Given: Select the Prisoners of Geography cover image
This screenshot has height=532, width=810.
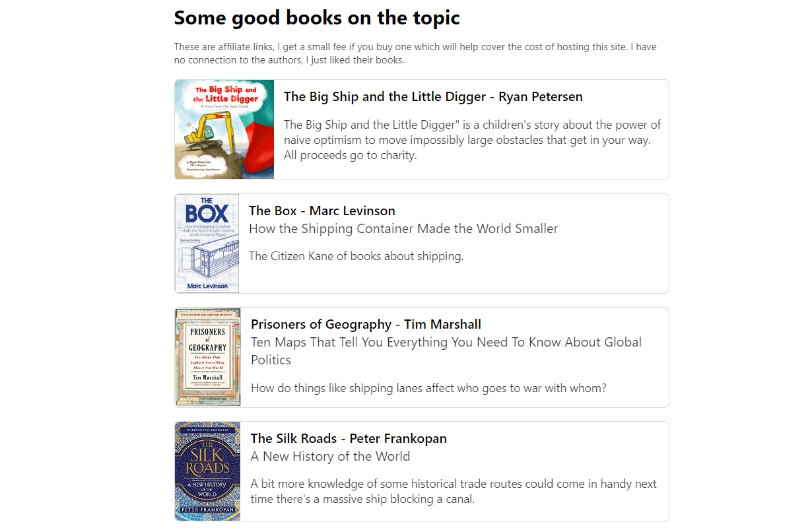Looking at the screenshot, I should [x=207, y=356].
